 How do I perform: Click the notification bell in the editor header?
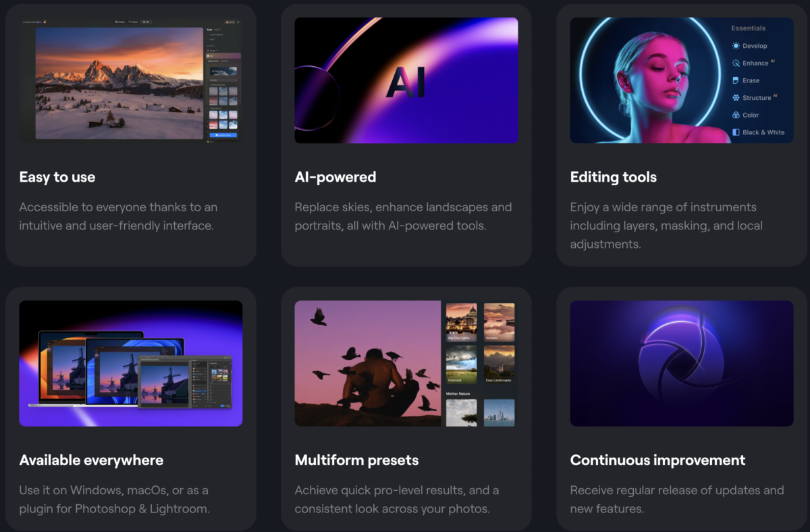coord(238,22)
